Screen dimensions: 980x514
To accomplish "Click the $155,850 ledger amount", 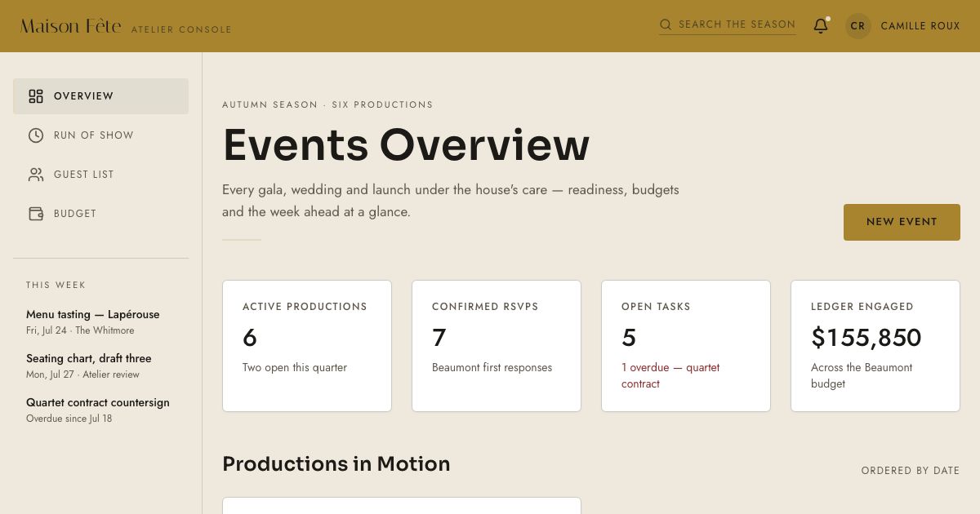I will point(866,338).
